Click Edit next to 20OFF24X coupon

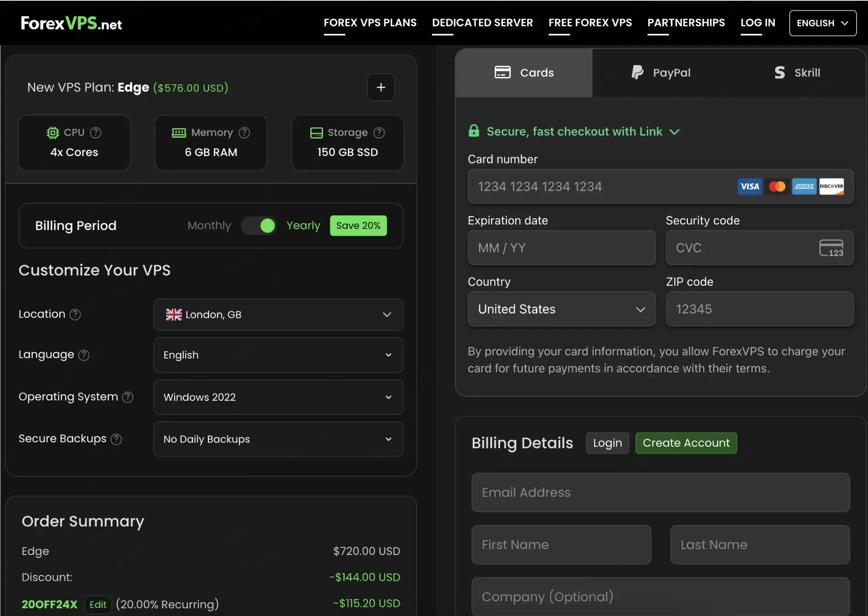pos(98,605)
